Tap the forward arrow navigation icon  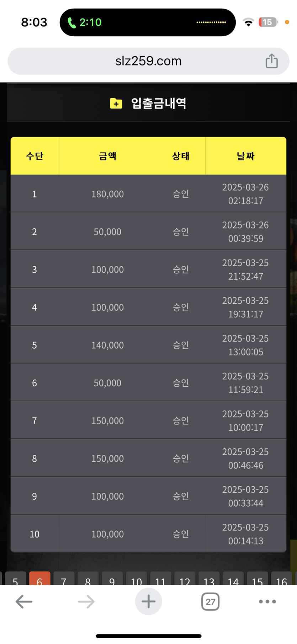click(x=86, y=602)
